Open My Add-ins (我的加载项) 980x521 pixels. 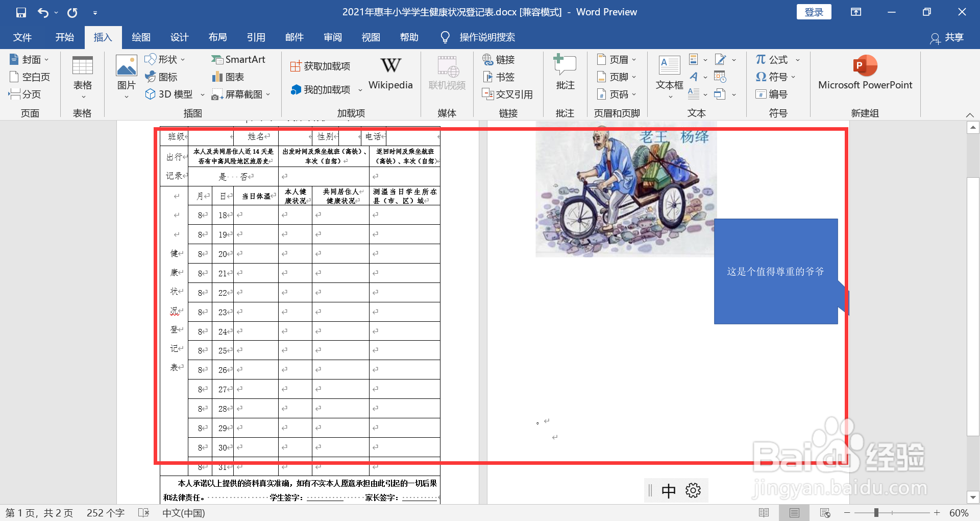(x=327, y=89)
